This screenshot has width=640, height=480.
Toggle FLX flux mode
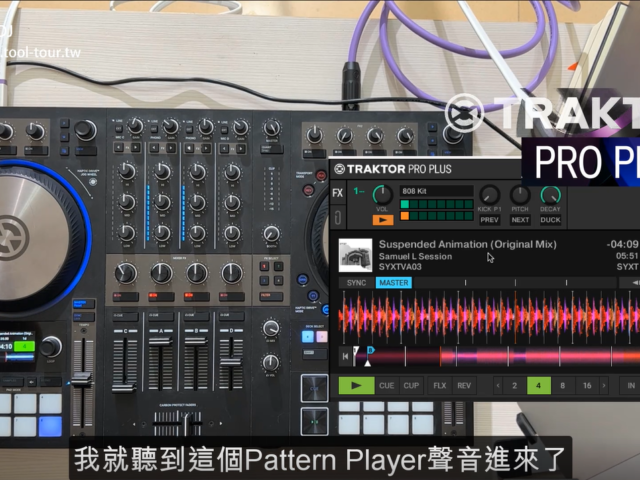point(440,385)
